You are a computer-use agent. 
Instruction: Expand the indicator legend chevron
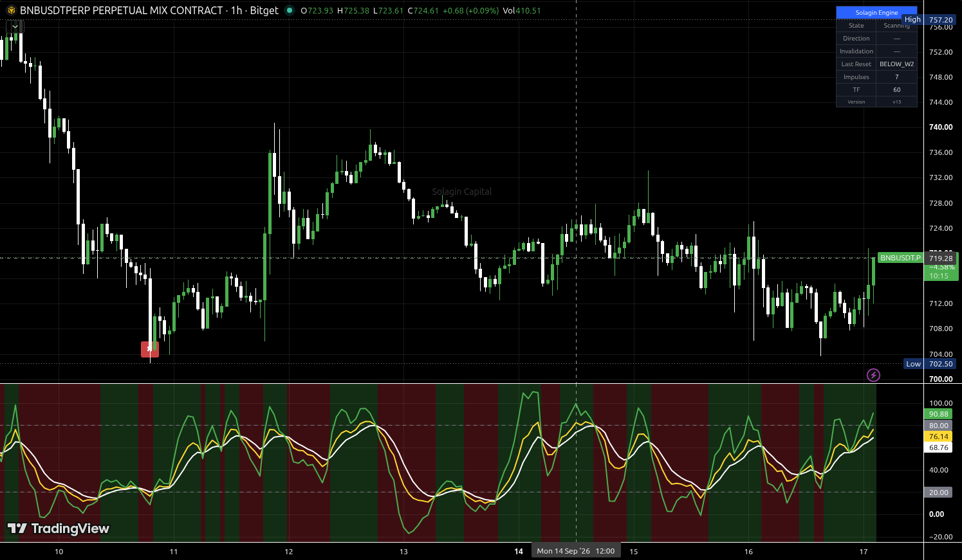[15, 26]
